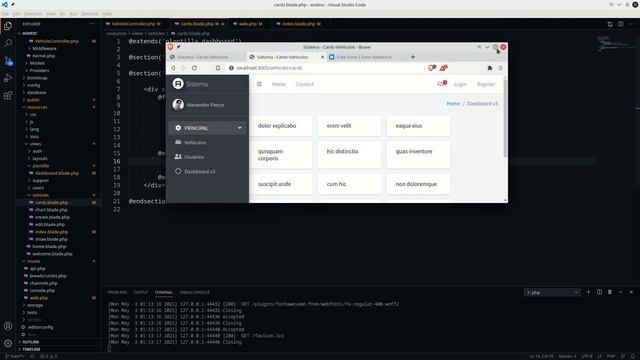Switch to the index.blade.php editor tab

click(x=301, y=24)
